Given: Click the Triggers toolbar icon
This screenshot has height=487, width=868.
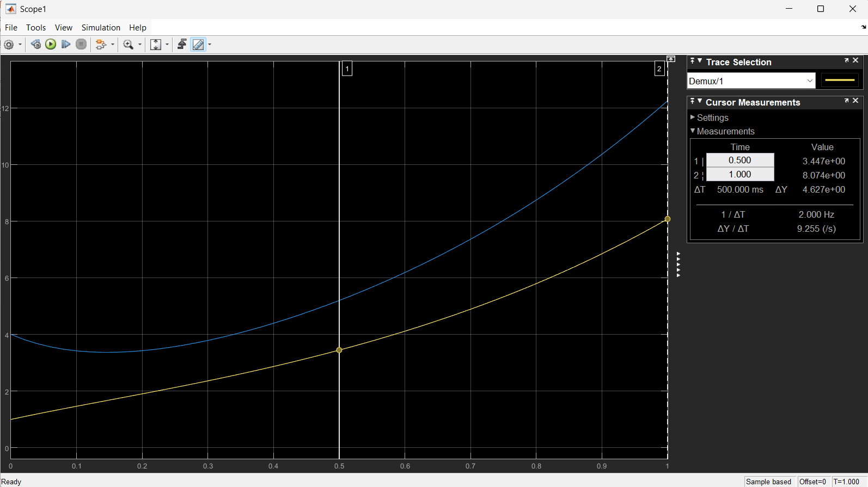Looking at the screenshot, I should [x=182, y=45].
